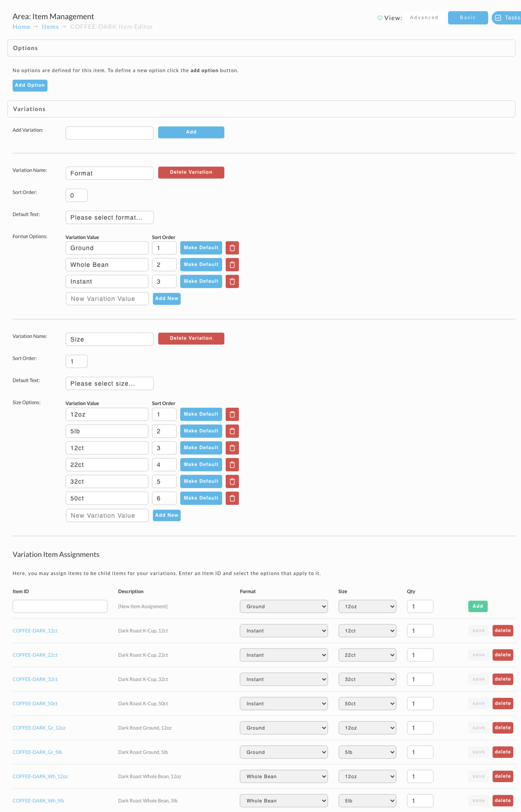521x812 pixels.
Task: Make Instant the default format
Action: coord(201,281)
